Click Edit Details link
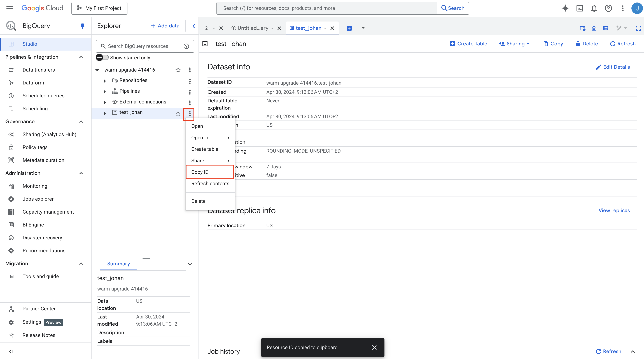 tap(613, 67)
